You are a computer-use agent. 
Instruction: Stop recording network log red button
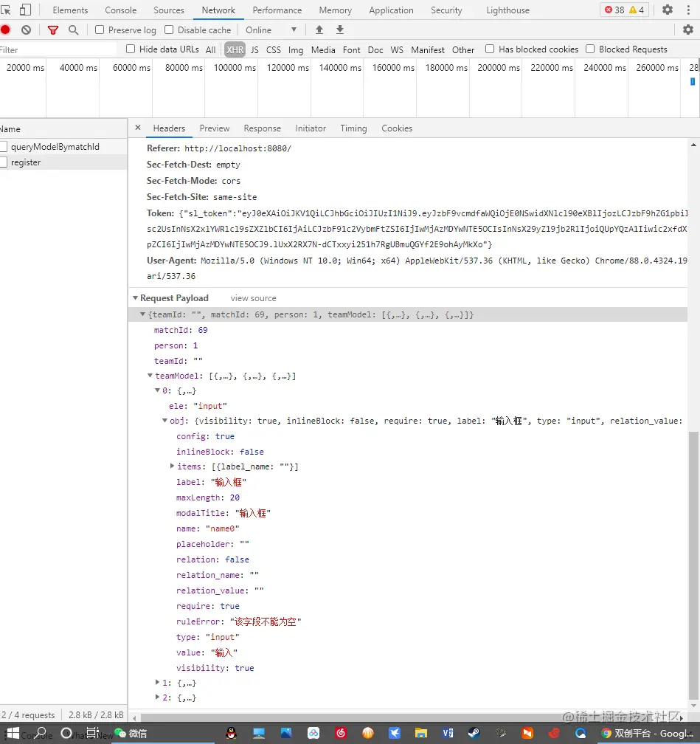[x=6, y=30]
